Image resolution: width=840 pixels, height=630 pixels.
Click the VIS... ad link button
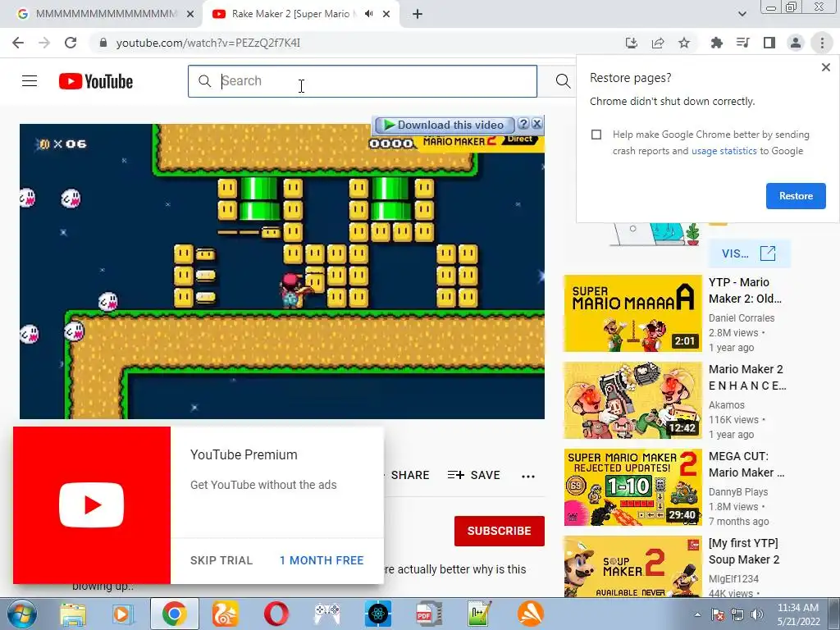click(748, 253)
